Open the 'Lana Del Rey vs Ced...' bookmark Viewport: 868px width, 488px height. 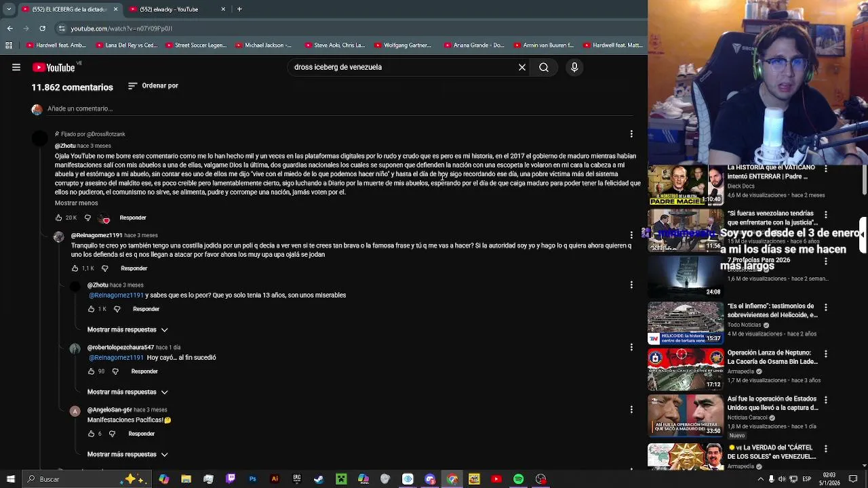(x=127, y=45)
